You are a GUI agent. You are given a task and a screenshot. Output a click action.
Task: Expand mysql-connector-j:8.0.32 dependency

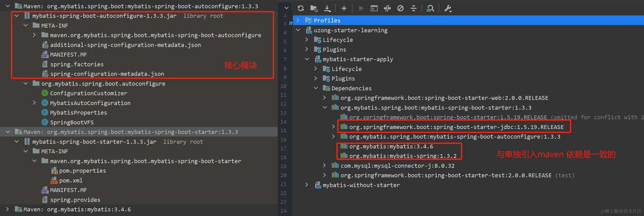pyautogui.click(x=324, y=165)
